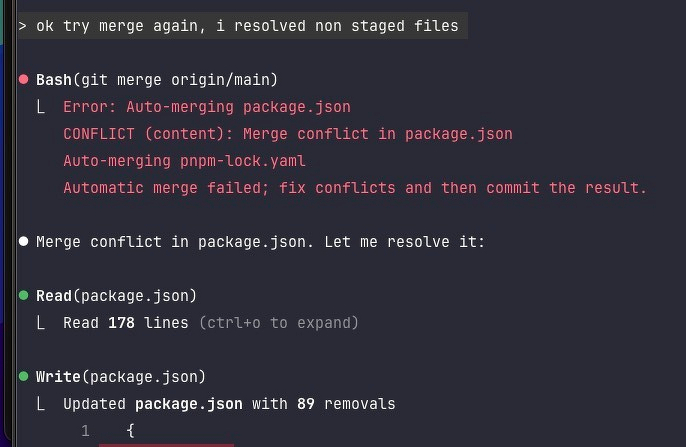Screen dimensions: 686x447
Task: Click the CONFLICT (content) error line
Action: coord(287,134)
